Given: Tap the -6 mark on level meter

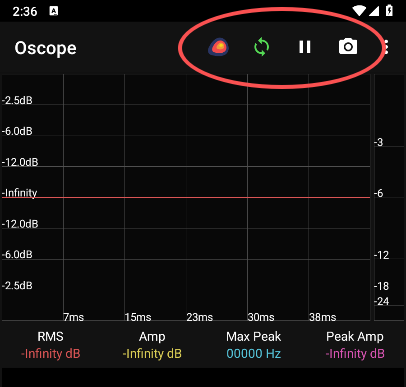Looking at the screenshot, I should pos(379,193).
